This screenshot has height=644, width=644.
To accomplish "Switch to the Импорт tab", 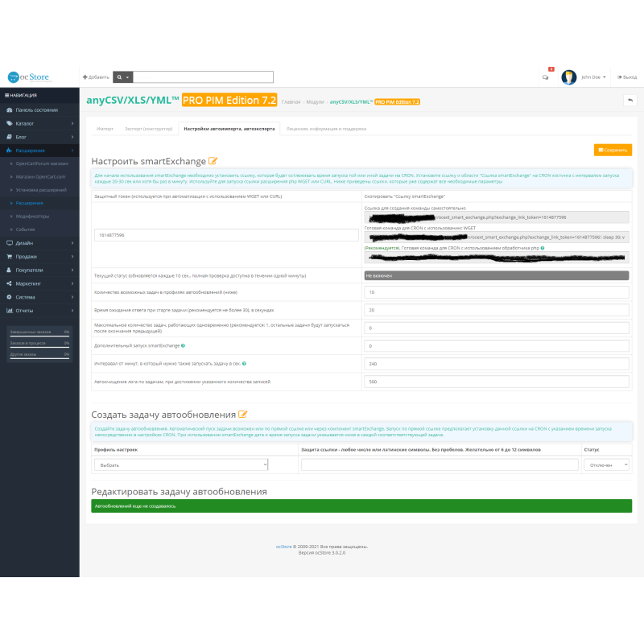I will point(105,128).
